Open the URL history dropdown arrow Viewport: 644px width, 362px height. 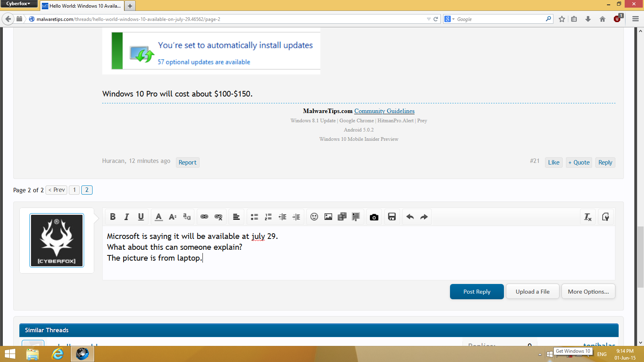point(429,19)
